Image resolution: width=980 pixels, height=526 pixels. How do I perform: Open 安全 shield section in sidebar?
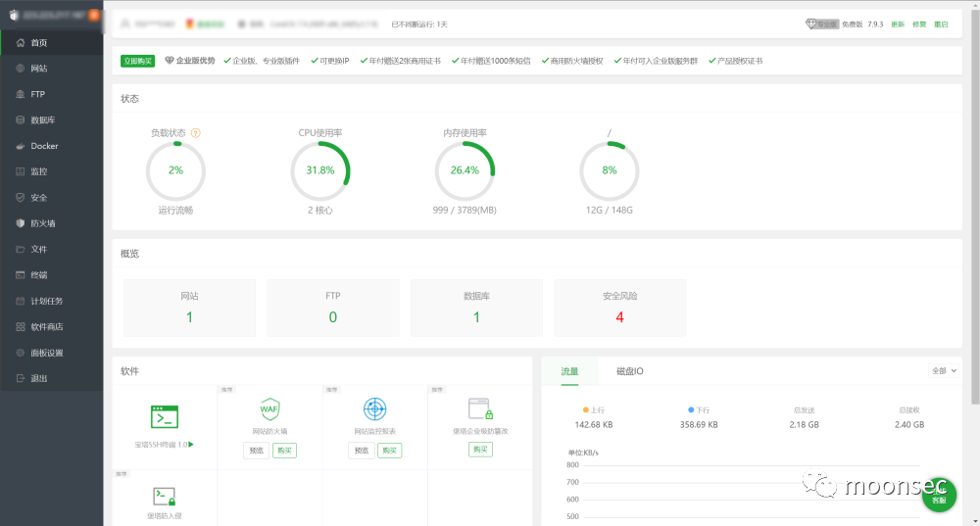pos(51,198)
